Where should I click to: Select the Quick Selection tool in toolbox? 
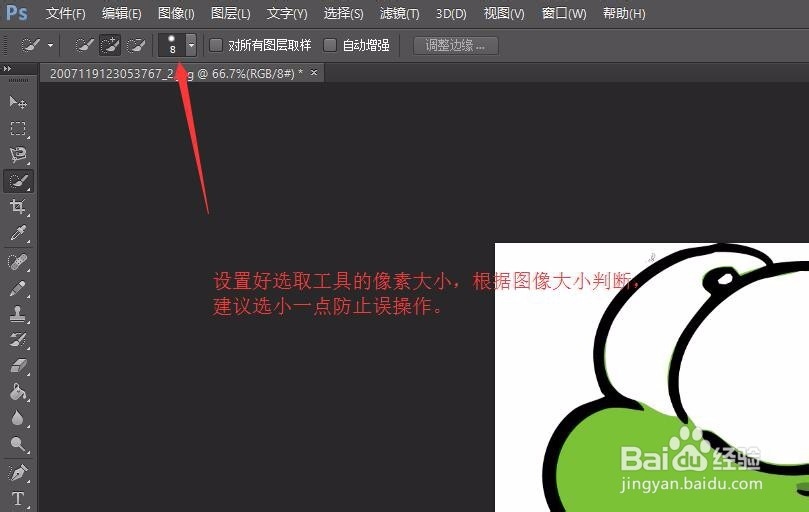[19, 181]
